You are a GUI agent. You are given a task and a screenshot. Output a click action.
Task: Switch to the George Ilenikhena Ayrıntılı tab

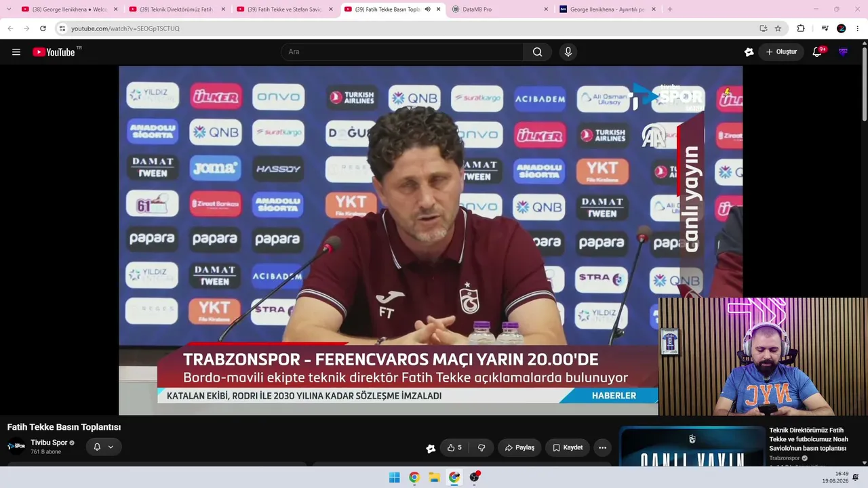[607, 9]
